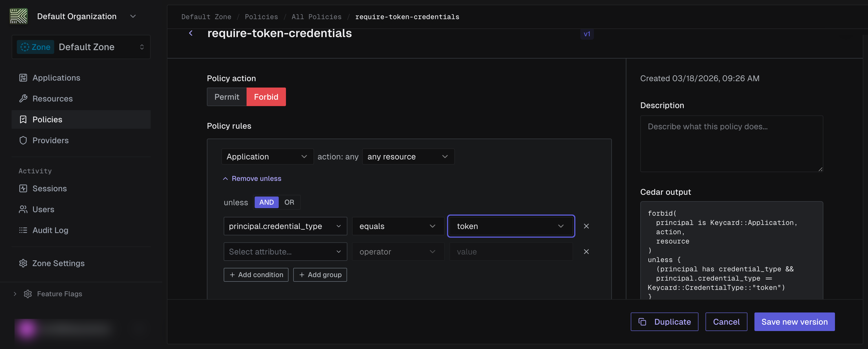Open the Users panel icon
The image size is (868, 349).
tap(23, 209)
